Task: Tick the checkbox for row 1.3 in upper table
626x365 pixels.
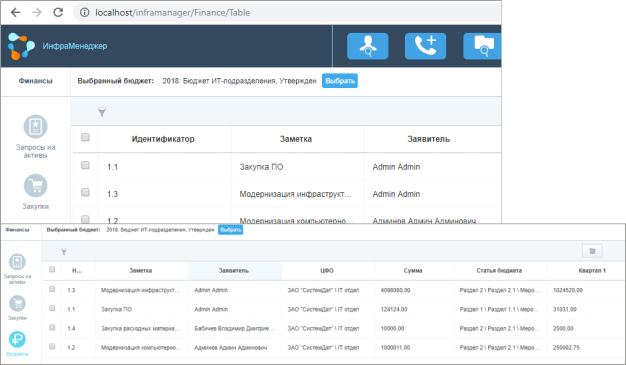Action: pyautogui.click(x=85, y=192)
